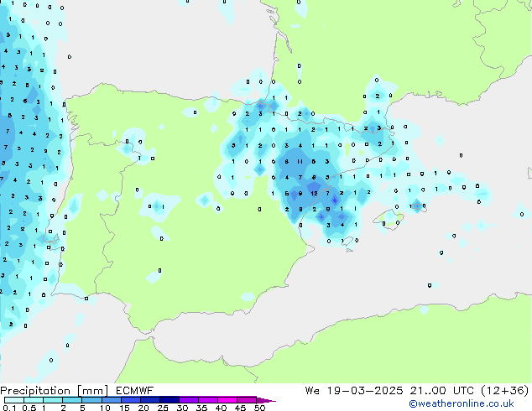Click the legend label '35'
The width and height of the screenshot is (532, 411).
[x=201, y=408]
